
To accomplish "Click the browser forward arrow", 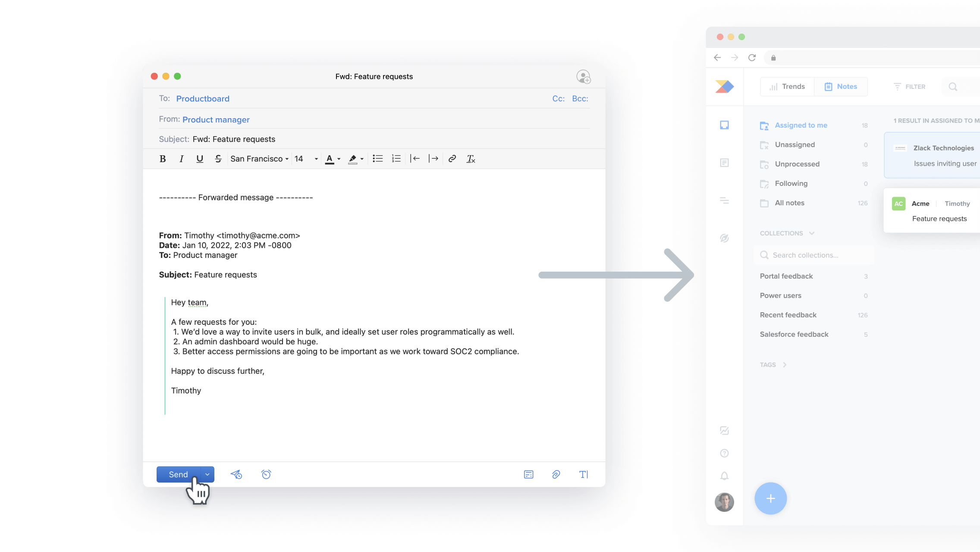I will (x=735, y=58).
